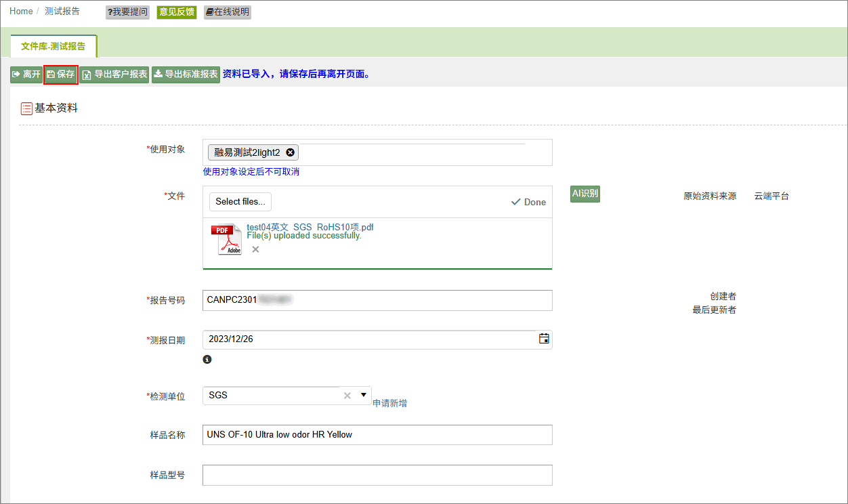Click the AI识别 button
The height and width of the screenshot is (504, 848).
[585, 194]
